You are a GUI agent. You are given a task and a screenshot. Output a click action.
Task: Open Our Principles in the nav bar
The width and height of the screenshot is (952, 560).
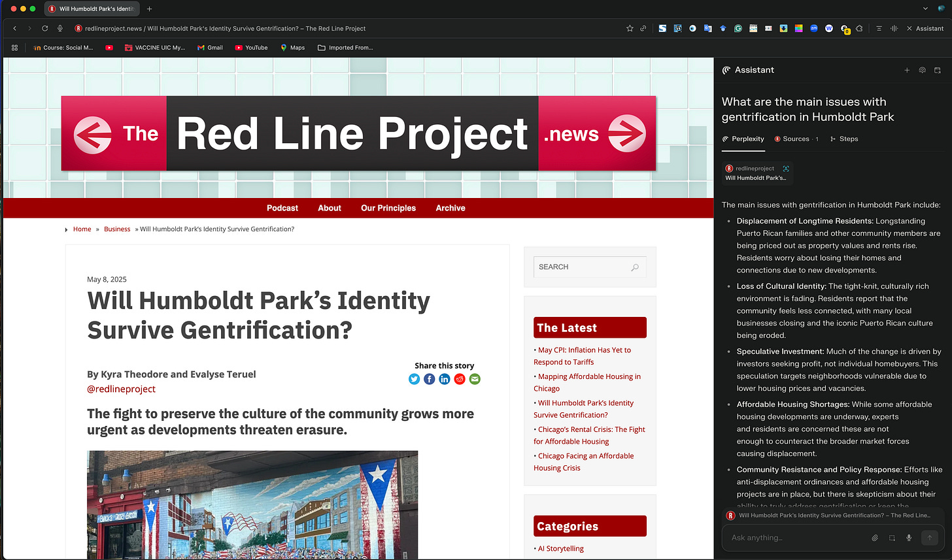(x=388, y=208)
